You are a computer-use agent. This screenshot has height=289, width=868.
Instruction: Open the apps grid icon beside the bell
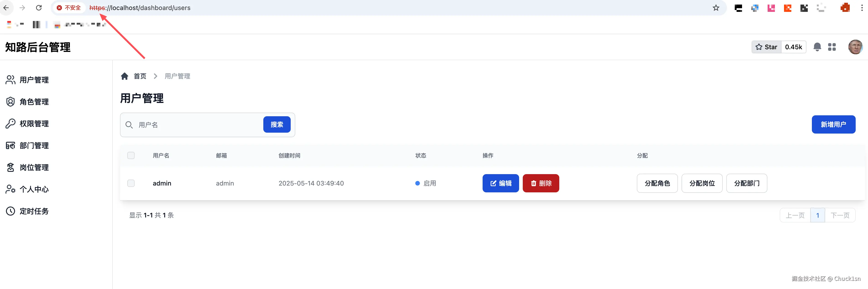[832, 47]
